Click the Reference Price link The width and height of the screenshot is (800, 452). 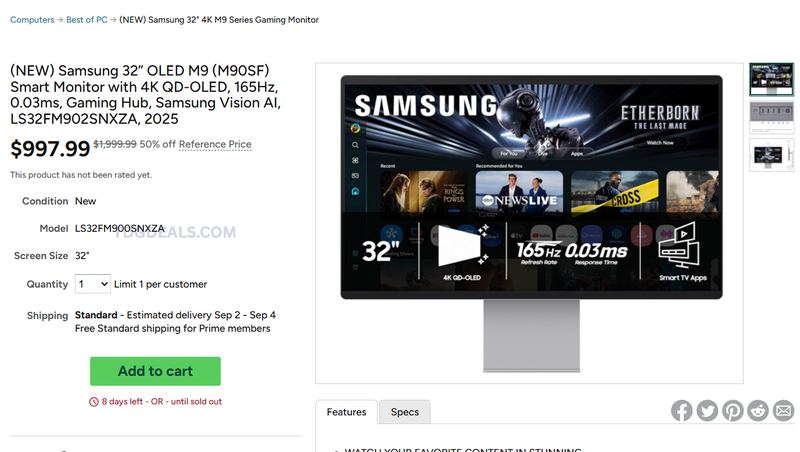click(215, 144)
